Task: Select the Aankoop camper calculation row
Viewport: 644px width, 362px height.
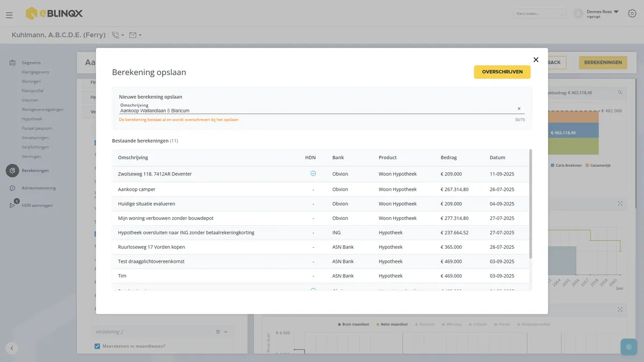Action: click(x=320, y=189)
